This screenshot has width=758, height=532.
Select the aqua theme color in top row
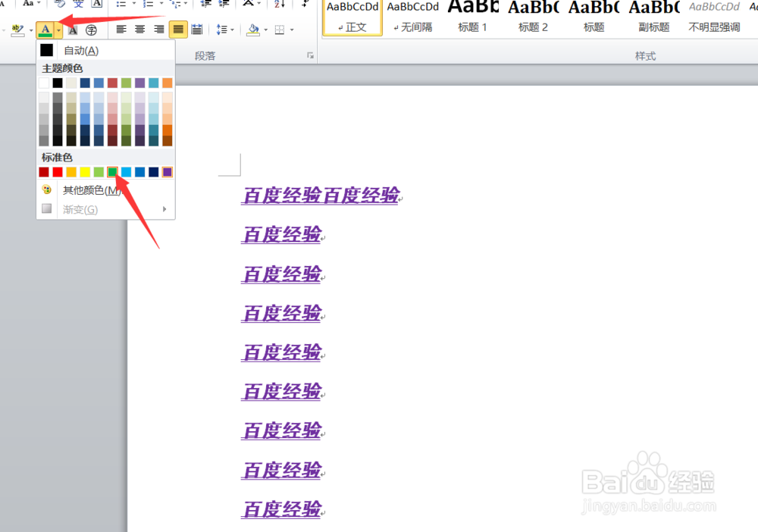click(154, 83)
